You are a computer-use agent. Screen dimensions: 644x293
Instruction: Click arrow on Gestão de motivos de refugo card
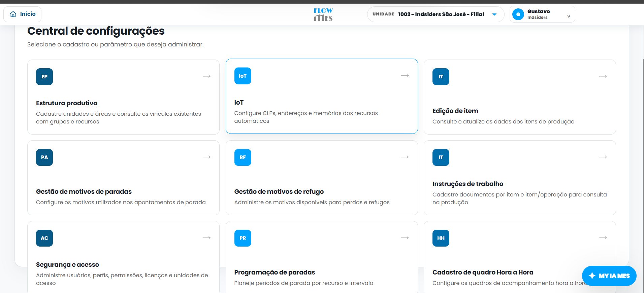[405, 157]
